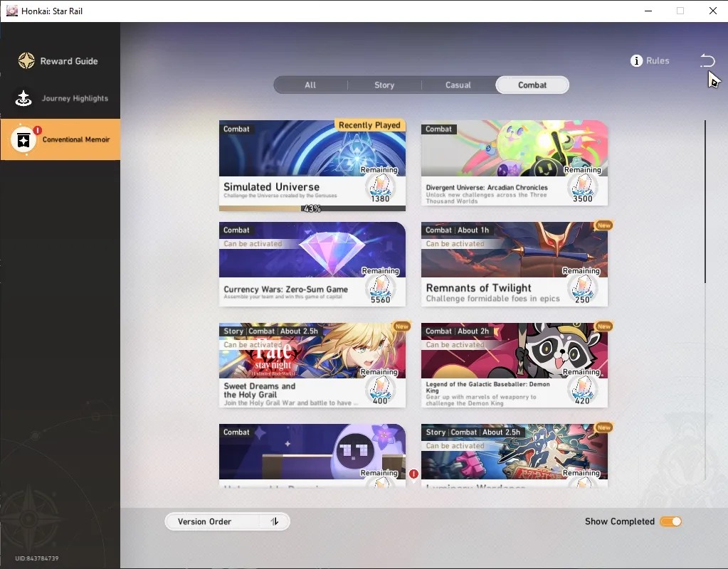Screen dimensions: 728x569
Task: Open the Remnants of Twilight card
Action: coord(514,264)
